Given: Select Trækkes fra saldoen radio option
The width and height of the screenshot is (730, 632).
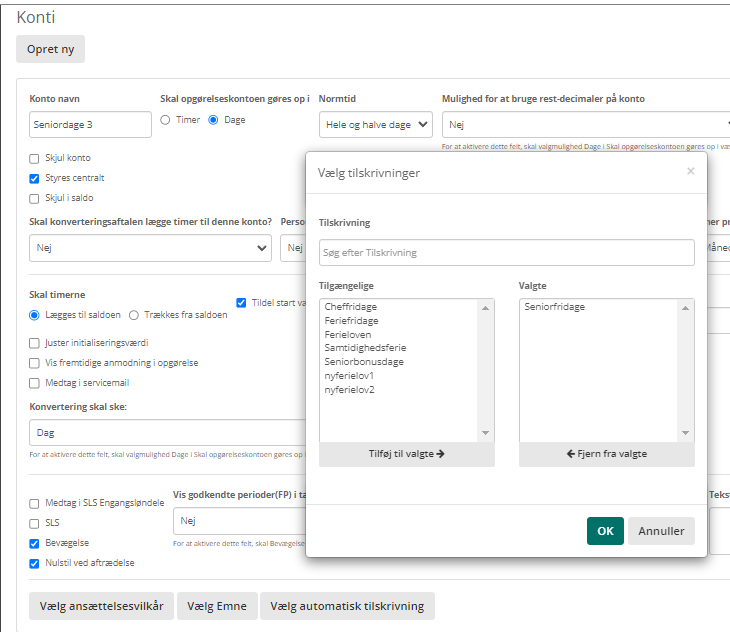Looking at the screenshot, I should pos(135,314).
